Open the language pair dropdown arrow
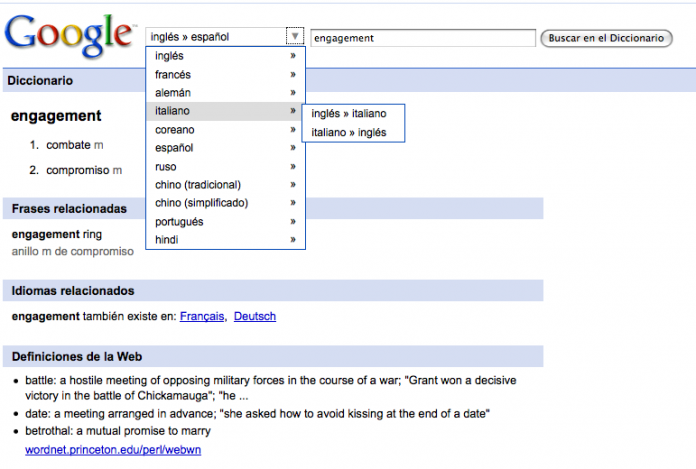This screenshot has height=469, width=696. pyautogui.click(x=294, y=37)
